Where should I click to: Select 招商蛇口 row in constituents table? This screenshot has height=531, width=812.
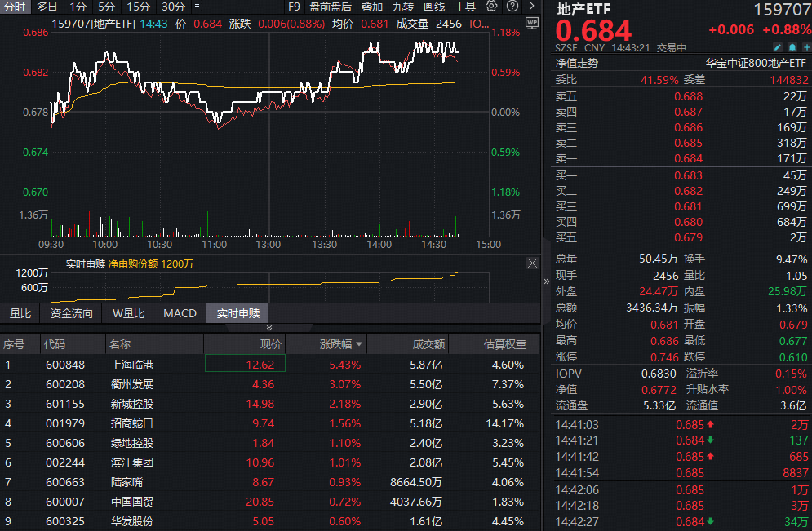tap(131, 423)
